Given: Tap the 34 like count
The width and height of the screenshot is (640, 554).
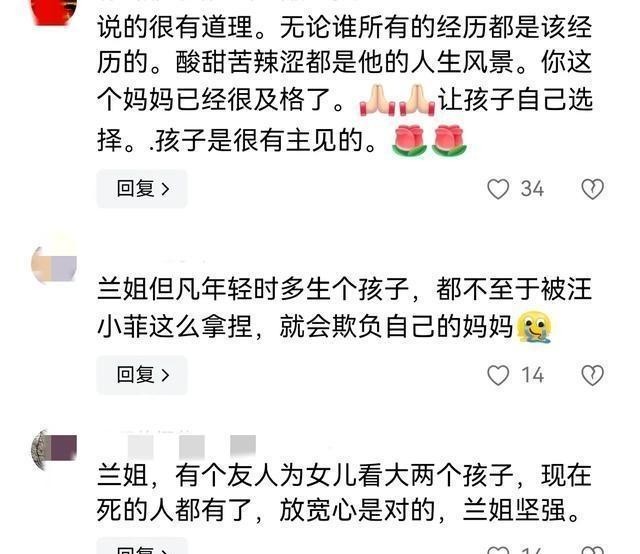Looking at the screenshot, I should pyautogui.click(x=532, y=189).
